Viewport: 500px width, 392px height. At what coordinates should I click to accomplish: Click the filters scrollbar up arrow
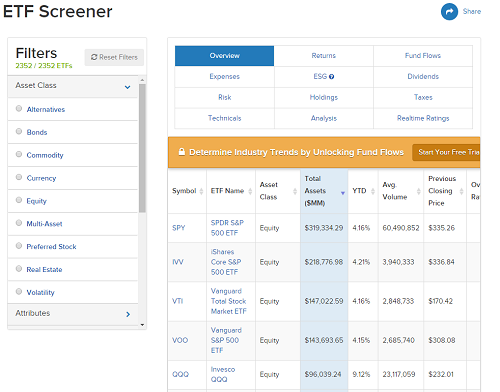coord(142,80)
